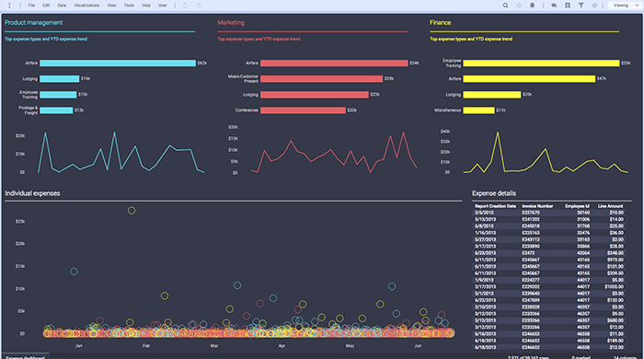This screenshot has height=359, width=644.
Task: Click the Finance Employee Training yellow bar
Action: [541, 64]
